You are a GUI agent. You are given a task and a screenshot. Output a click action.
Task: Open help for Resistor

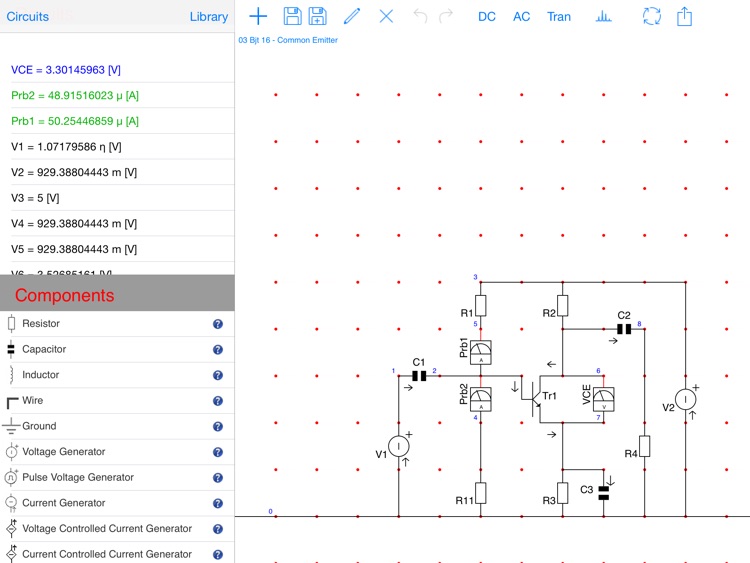pos(218,324)
